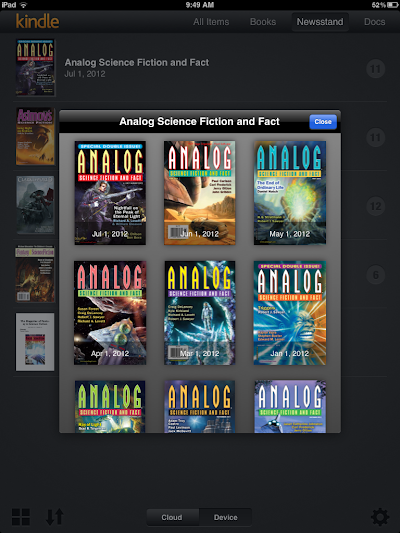Image resolution: width=400 pixels, height=533 pixels.
Task: Tap the sort arrows icon
Action: pos(55,517)
